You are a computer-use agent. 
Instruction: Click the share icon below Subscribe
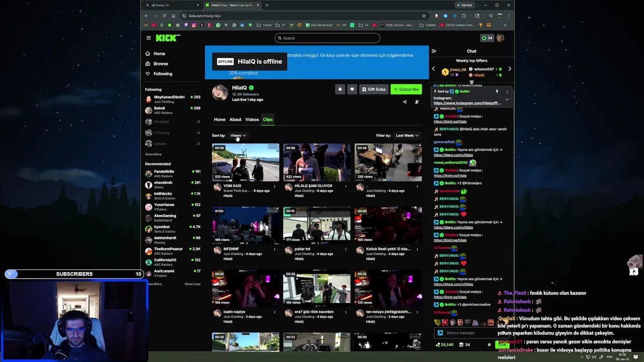[405, 102]
